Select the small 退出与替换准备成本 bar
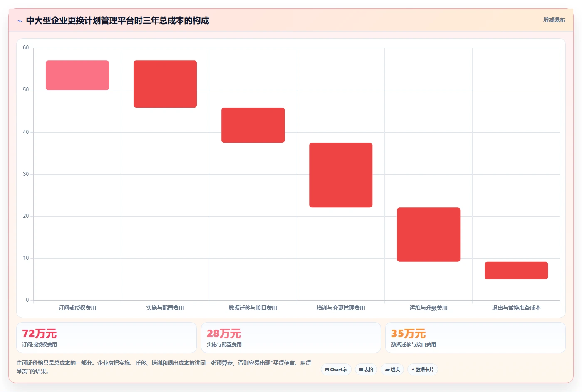The image size is (582, 392). pyautogui.click(x=516, y=270)
